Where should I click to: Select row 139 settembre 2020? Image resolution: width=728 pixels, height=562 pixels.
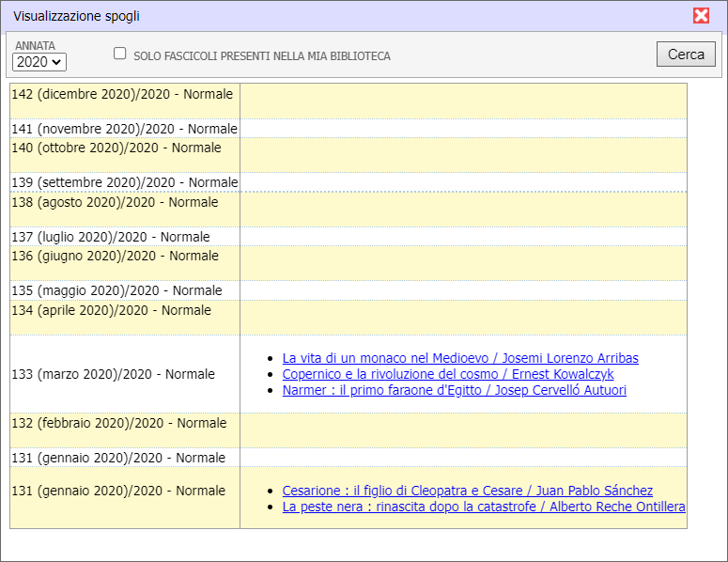click(124, 182)
